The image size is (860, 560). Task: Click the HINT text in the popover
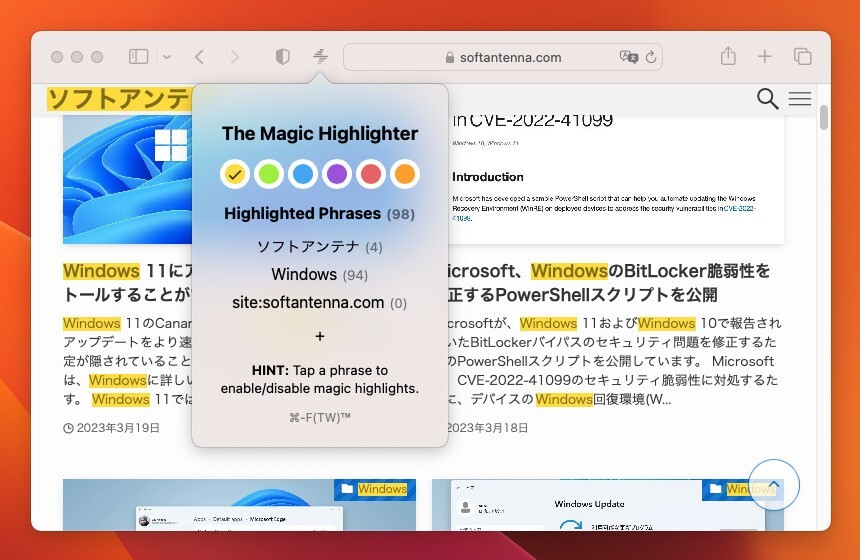pos(320,379)
